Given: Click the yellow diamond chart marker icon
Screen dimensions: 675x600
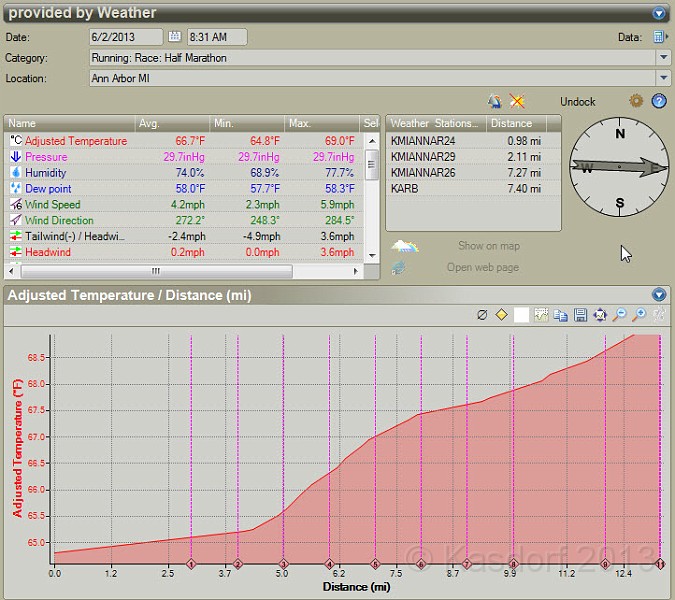Looking at the screenshot, I should click(501, 315).
